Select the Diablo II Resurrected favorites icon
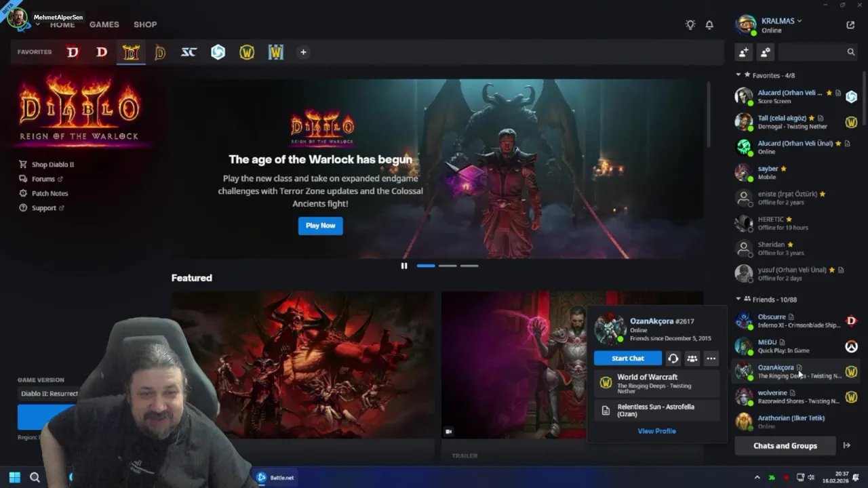 (x=131, y=52)
